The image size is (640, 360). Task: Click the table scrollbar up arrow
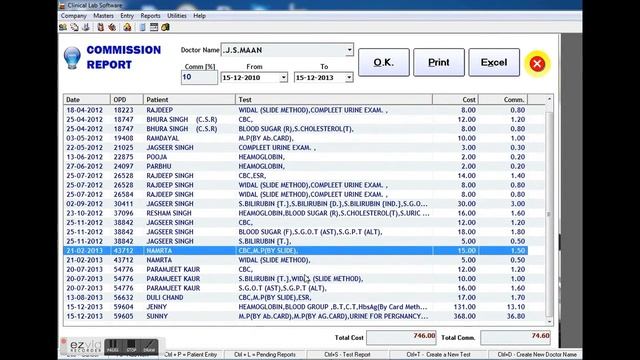point(549,99)
